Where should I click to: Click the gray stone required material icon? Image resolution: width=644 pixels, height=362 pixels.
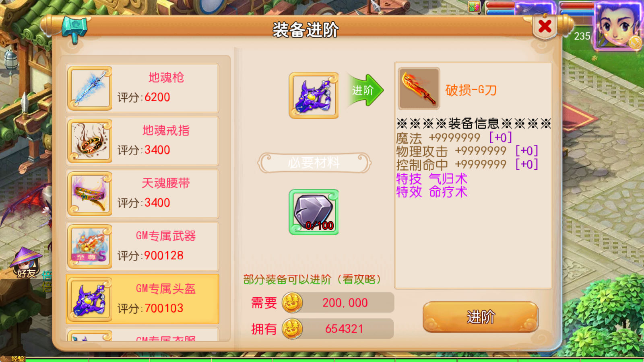[314, 212]
